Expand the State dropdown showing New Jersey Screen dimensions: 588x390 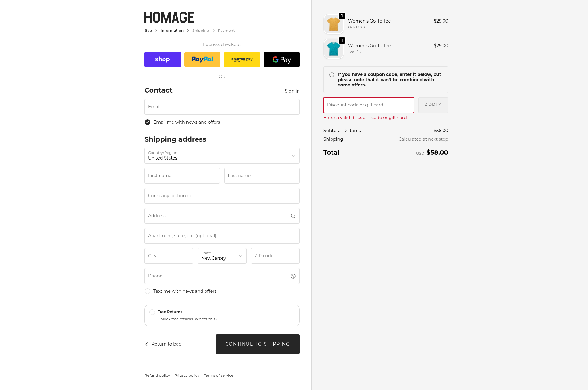[222, 256]
